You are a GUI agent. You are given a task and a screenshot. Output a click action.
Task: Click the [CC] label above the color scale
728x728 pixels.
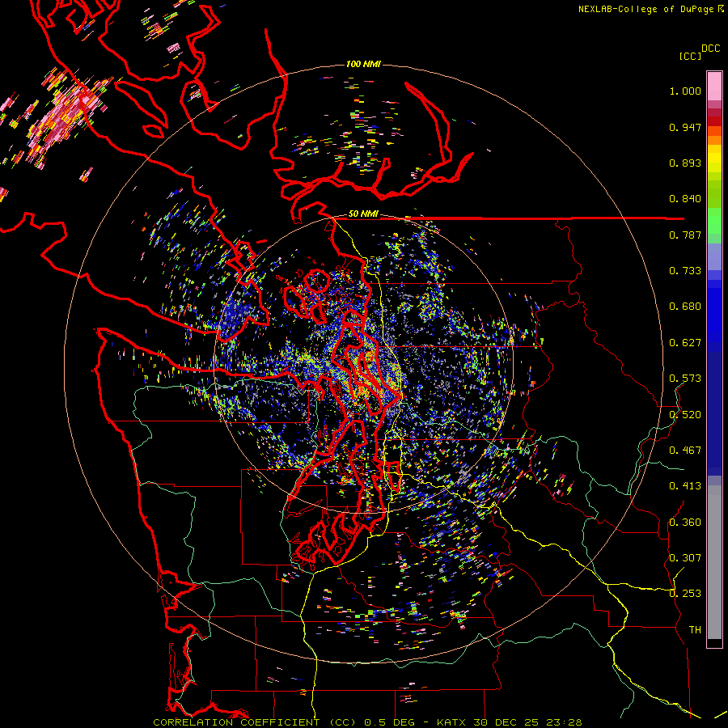point(691,56)
